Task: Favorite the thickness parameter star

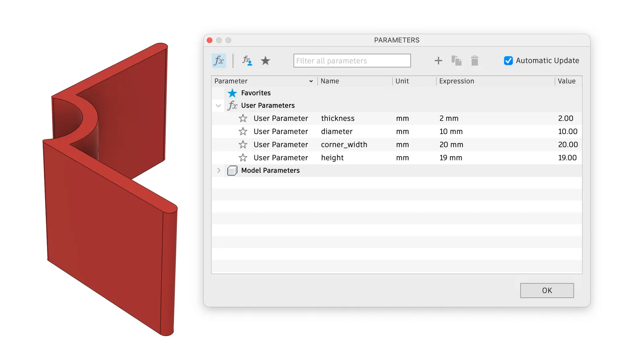Action: (243, 118)
